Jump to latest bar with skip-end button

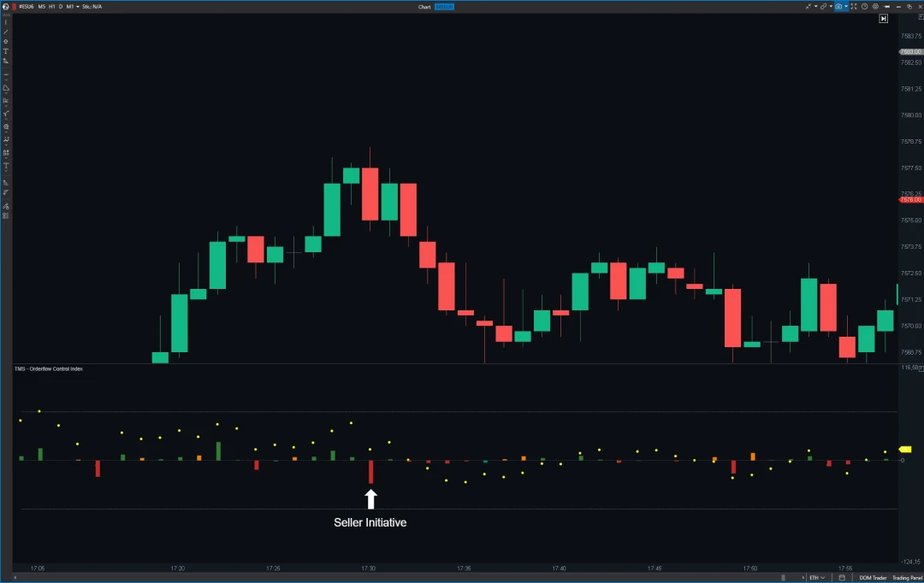[883, 18]
